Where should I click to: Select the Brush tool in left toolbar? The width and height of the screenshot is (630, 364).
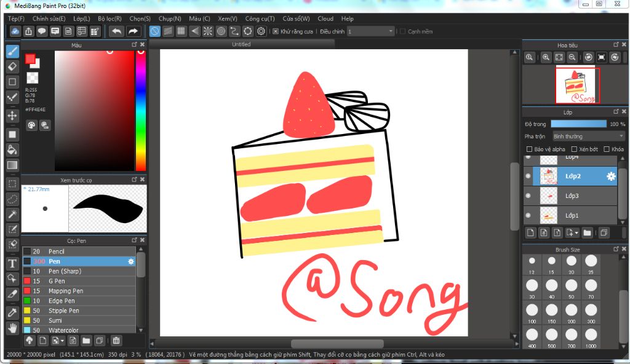pos(12,52)
